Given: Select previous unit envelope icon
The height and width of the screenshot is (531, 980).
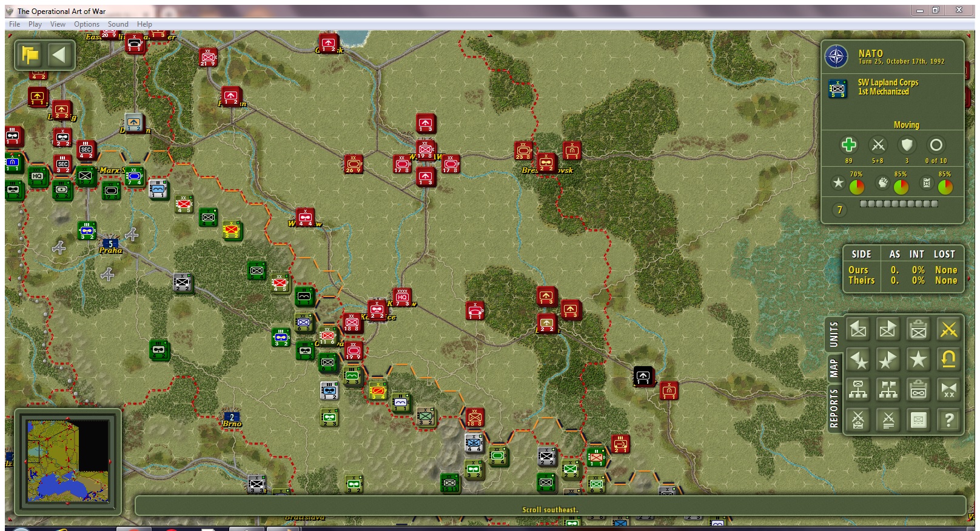Looking at the screenshot, I should pyautogui.click(x=857, y=329).
